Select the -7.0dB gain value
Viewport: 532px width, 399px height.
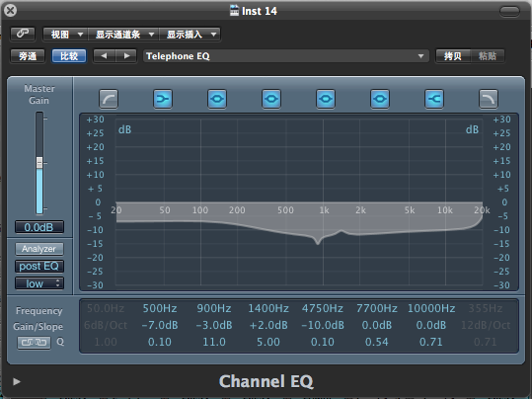point(160,325)
